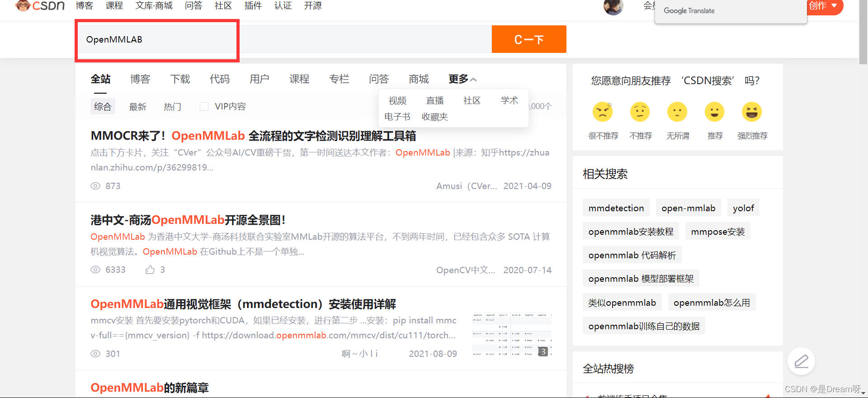Select the very-unhappy 很不推荐 emoji

tap(603, 112)
